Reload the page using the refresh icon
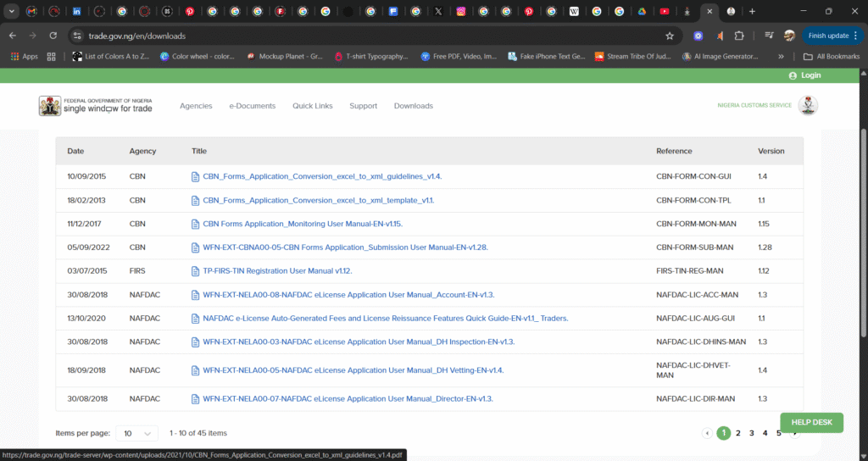Screen dimensions: 868x461 (53, 36)
